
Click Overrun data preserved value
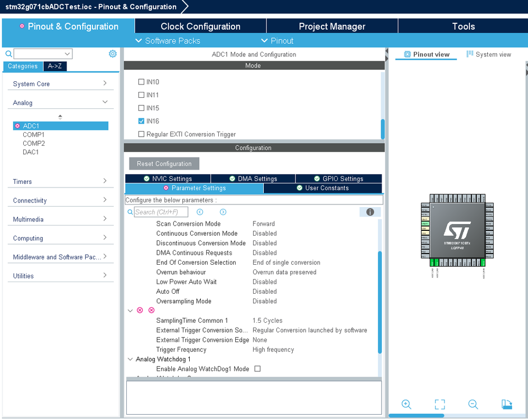(284, 272)
